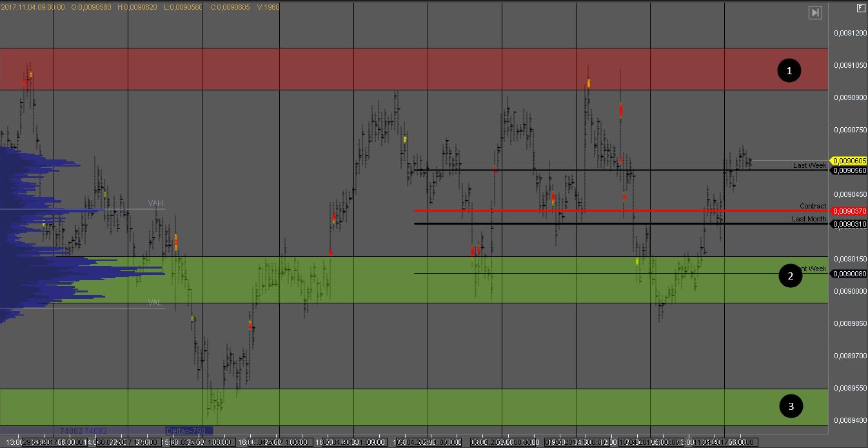The height and width of the screenshot is (448, 868).
Task: Click the VAH label on volume profile
Action: (x=155, y=203)
